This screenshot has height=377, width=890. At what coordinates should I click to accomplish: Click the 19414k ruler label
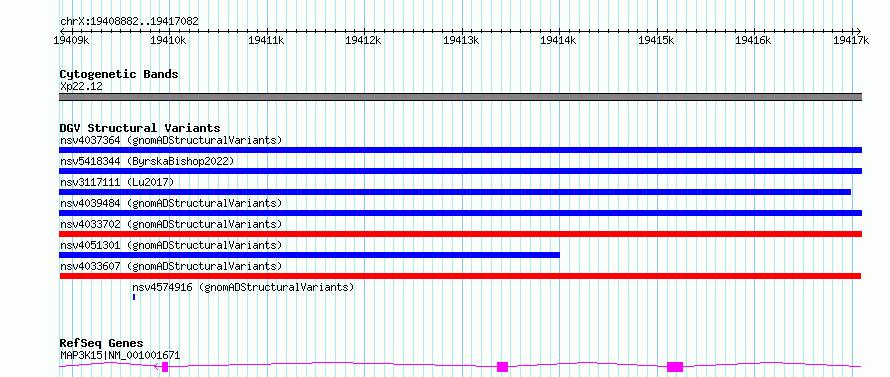559,40
